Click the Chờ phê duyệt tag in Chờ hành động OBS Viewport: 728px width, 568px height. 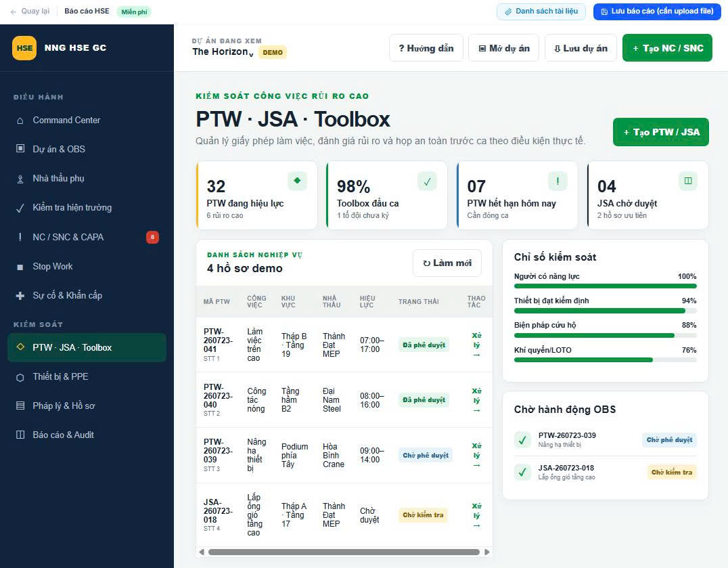[669, 440]
